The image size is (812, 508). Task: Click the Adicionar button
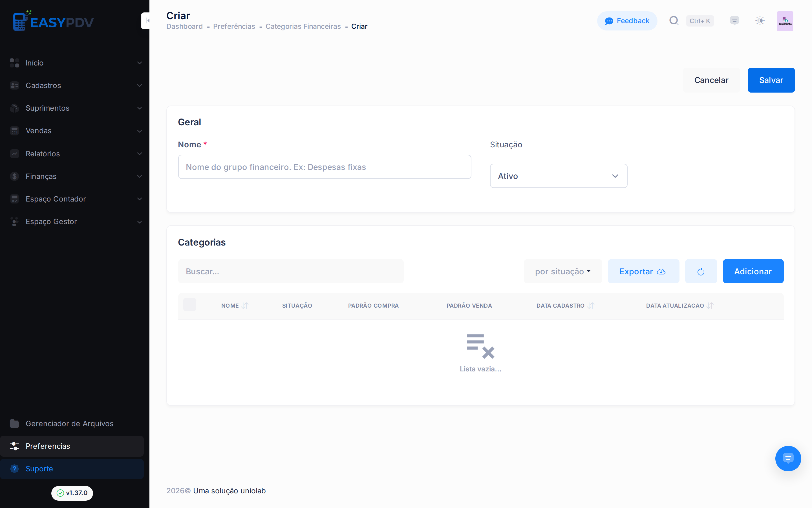pyautogui.click(x=753, y=271)
